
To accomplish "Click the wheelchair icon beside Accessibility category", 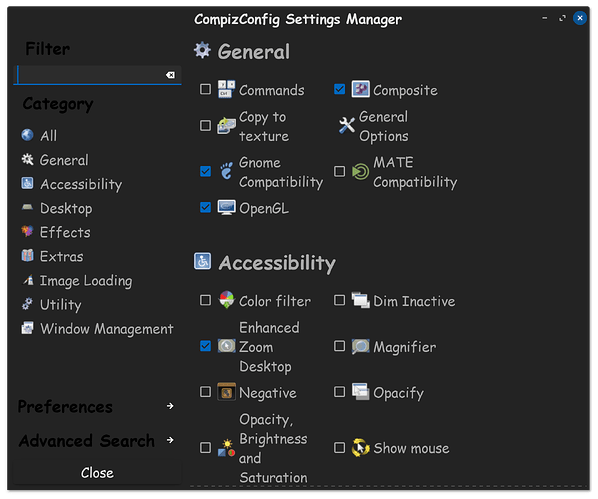I will coord(27,183).
